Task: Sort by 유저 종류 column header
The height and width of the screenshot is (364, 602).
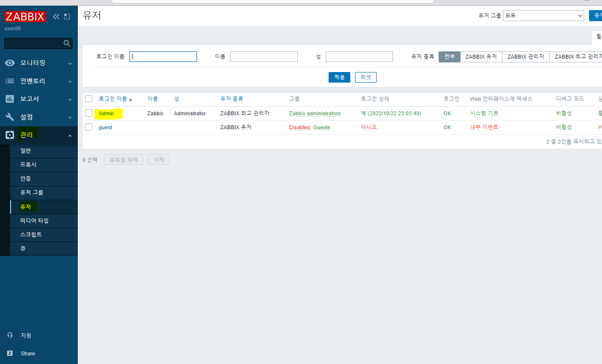Action: (x=232, y=99)
